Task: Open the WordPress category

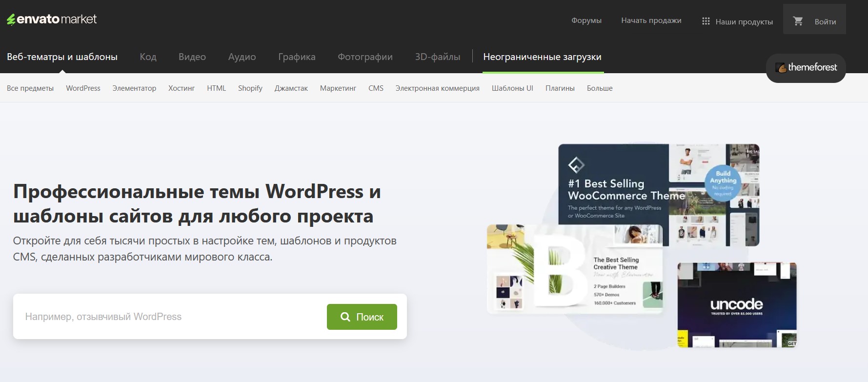Action: 83,88
